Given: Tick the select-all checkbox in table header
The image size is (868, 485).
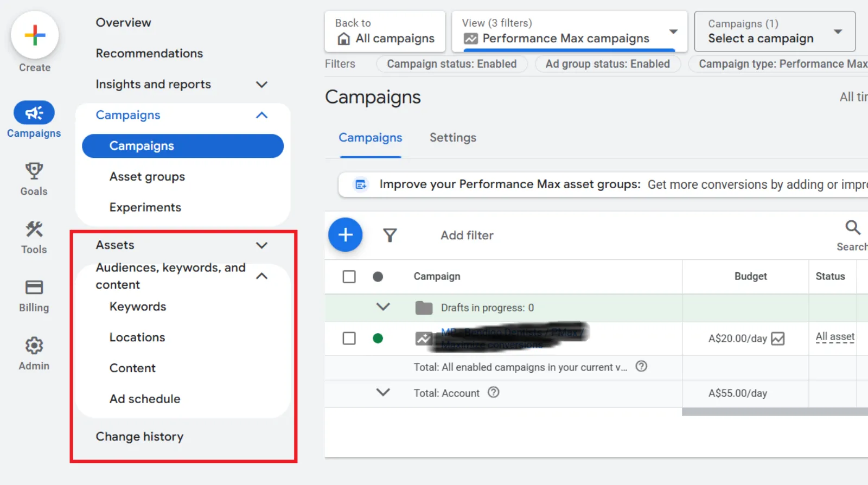Looking at the screenshot, I should click(349, 277).
